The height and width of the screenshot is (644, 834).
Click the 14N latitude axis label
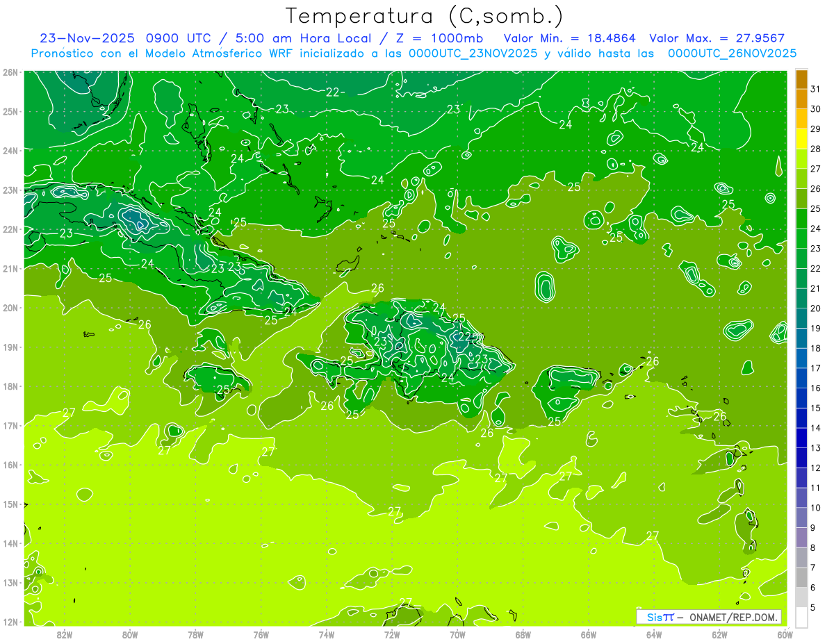click(x=10, y=543)
